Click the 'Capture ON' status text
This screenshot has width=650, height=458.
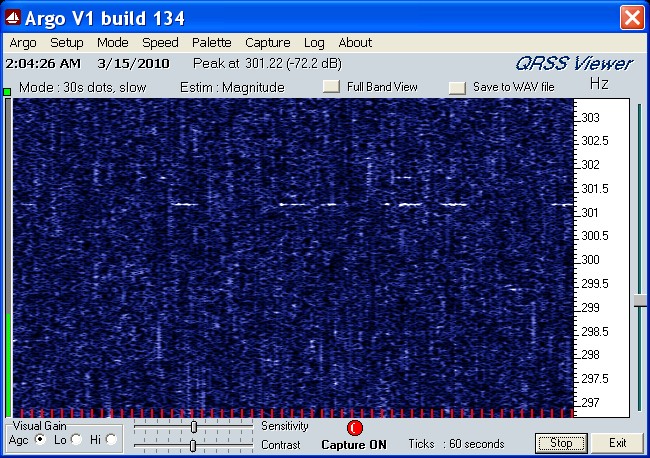(x=354, y=445)
